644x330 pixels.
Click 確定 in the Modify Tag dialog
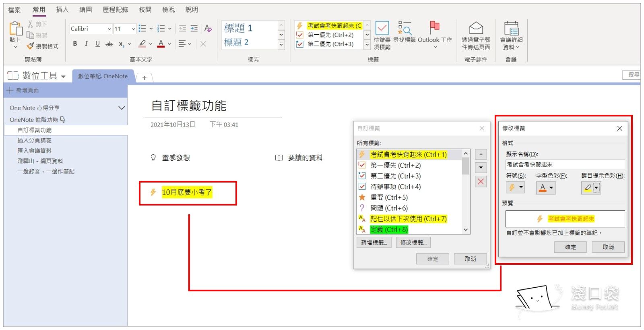click(x=570, y=247)
